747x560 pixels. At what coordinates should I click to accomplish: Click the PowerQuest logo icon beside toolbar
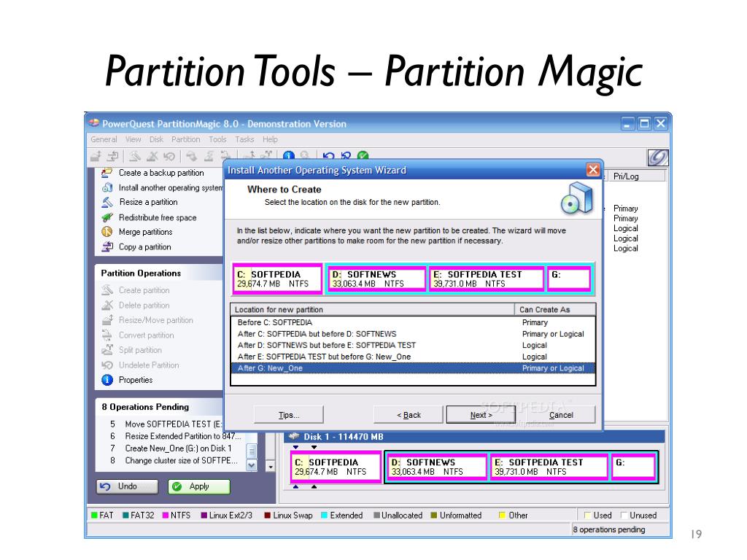[657, 157]
